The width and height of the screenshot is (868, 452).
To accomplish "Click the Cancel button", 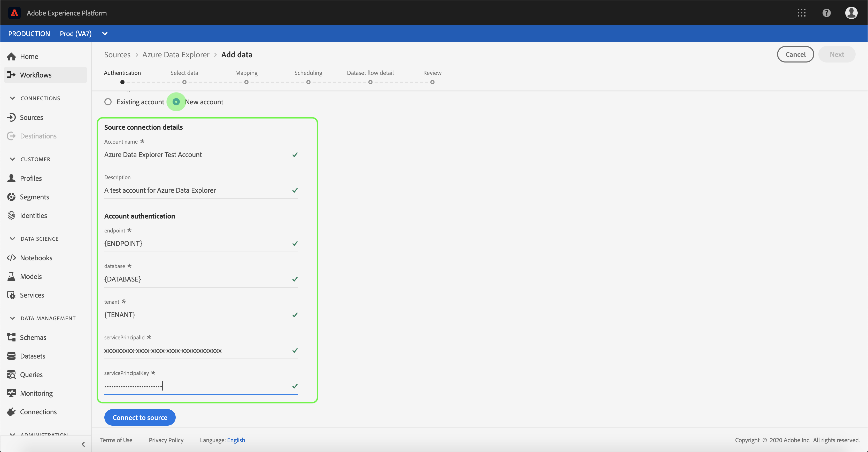I will point(795,54).
